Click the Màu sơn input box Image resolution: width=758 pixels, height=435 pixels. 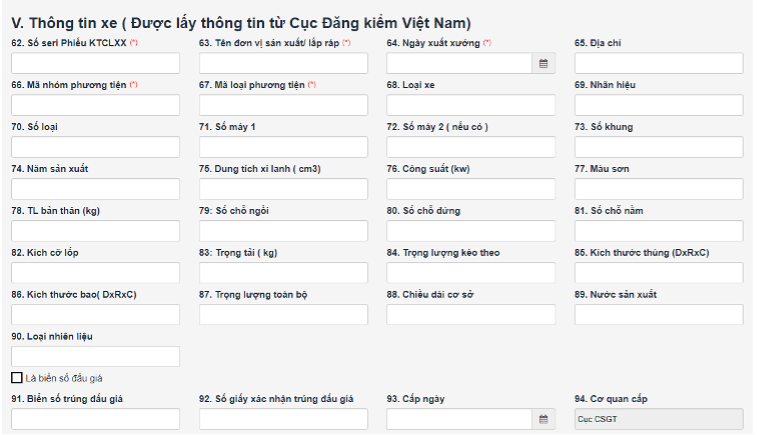point(658,189)
